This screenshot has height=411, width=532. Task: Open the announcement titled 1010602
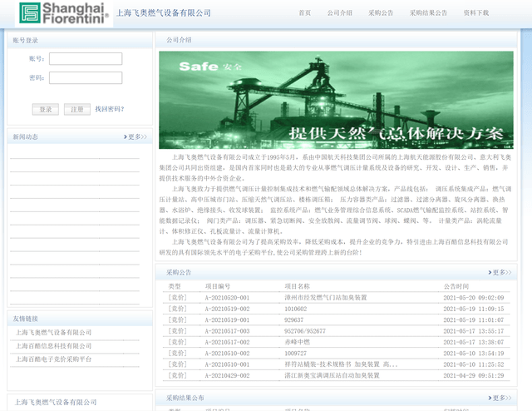[295, 309]
